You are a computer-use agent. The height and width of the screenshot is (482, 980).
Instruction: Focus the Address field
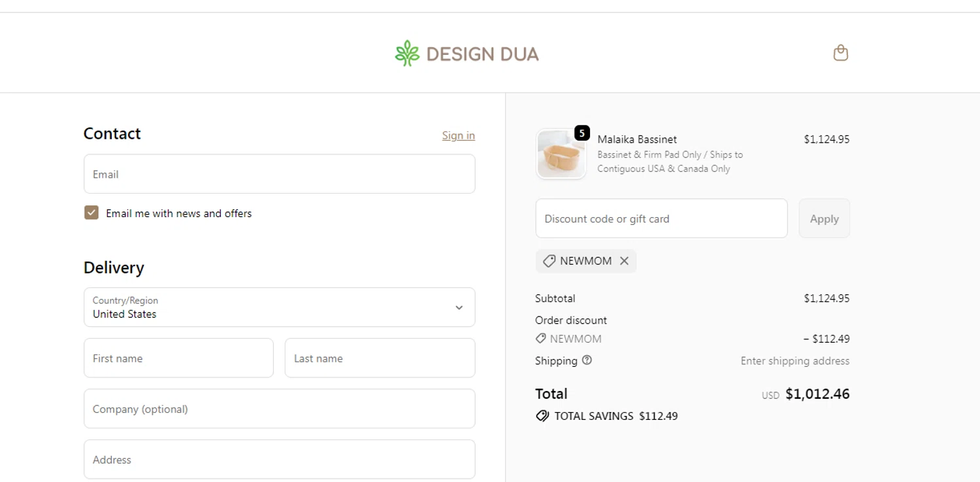tap(279, 459)
